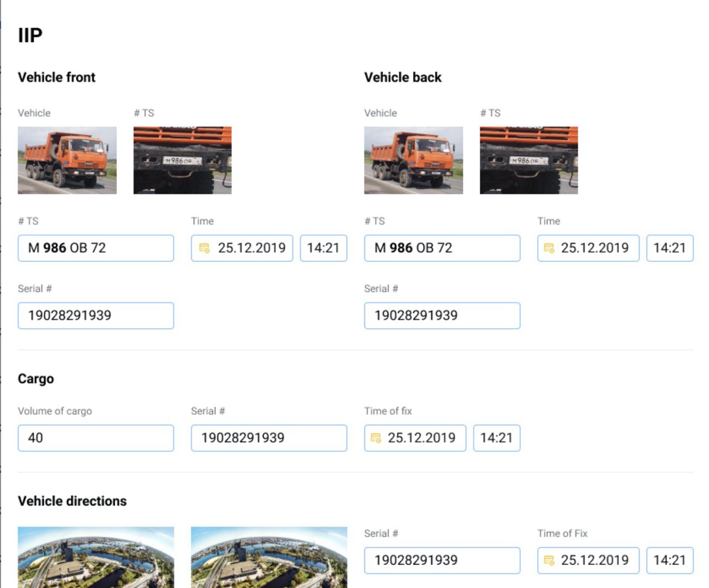Select Vehicle front time field 14:21
Image resolution: width=709 pixels, height=588 pixels.
[323, 248]
